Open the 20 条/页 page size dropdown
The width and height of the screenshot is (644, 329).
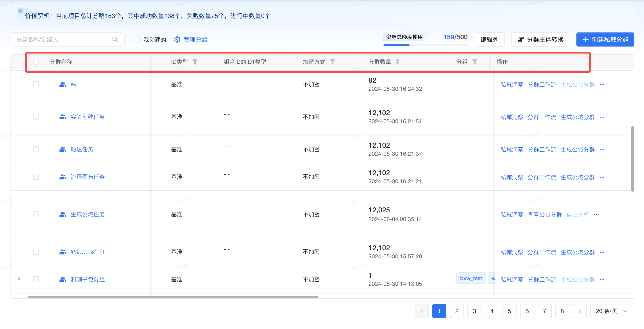coord(612,311)
